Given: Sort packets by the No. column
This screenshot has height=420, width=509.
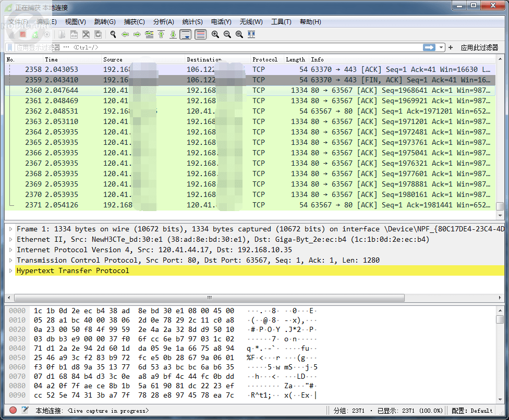Looking at the screenshot, I should tap(24, 59).
